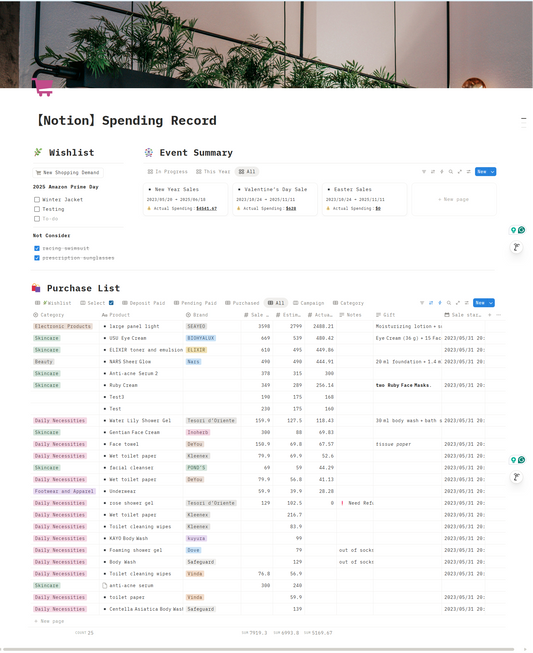Click the Footwear and Apparel category tag
533x653 pixels.
[x=64, y=491]
